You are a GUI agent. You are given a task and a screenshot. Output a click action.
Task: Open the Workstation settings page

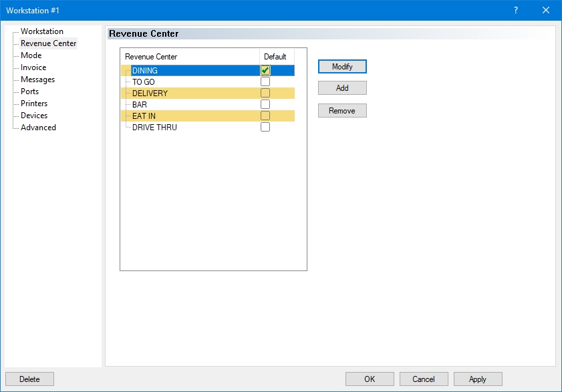(x=42, y=31)
